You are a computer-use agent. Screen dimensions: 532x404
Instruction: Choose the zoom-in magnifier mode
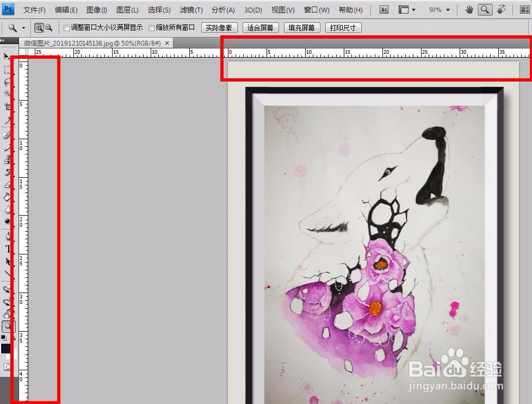click(x=39, y=28)
